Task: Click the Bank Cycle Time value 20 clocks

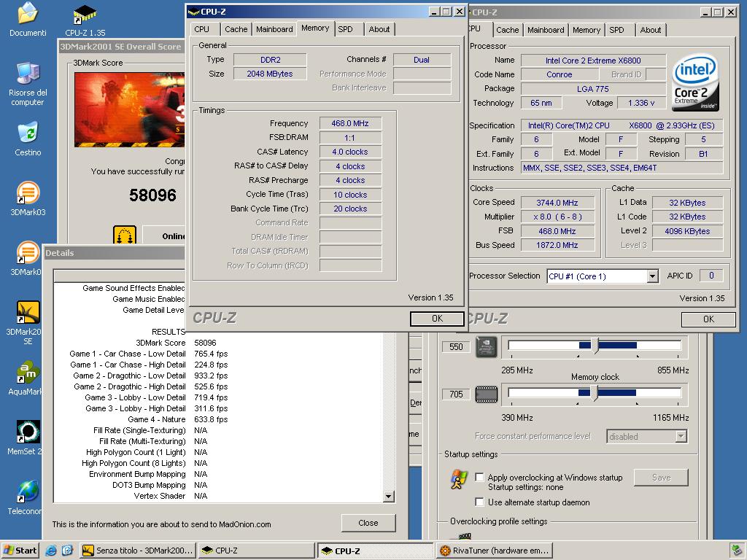Action: tap(350, 209)
